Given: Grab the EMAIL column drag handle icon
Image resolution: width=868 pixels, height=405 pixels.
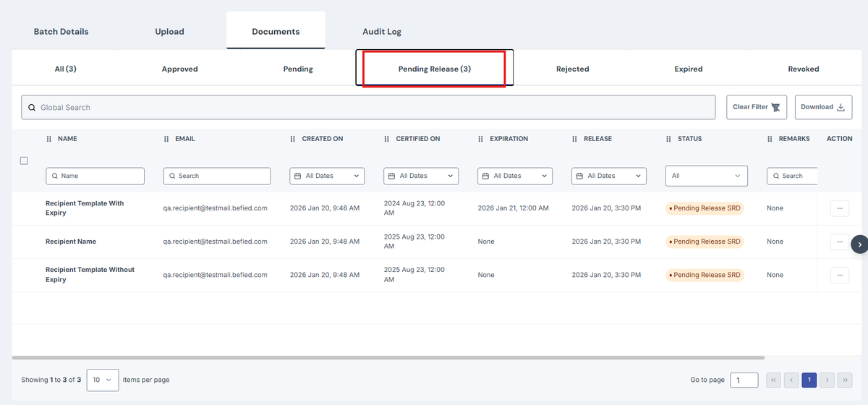Looking at the screenshot, I should pos(167,139).
